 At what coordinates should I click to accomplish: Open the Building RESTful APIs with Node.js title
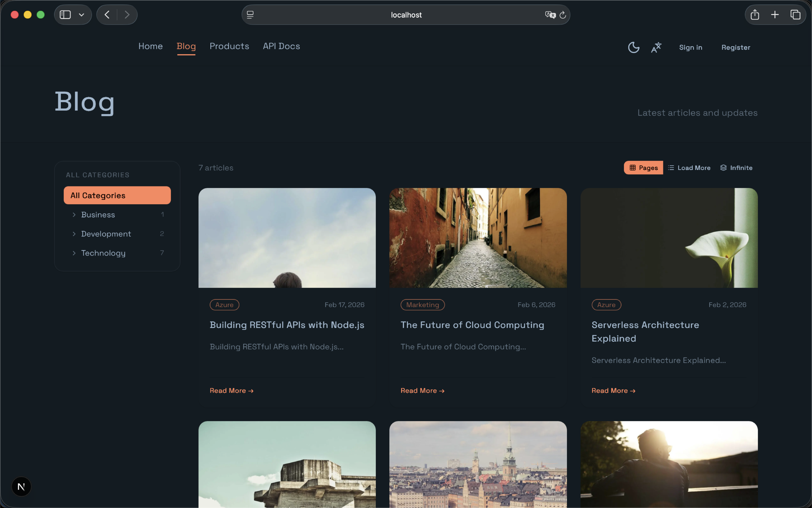[287, 325]
